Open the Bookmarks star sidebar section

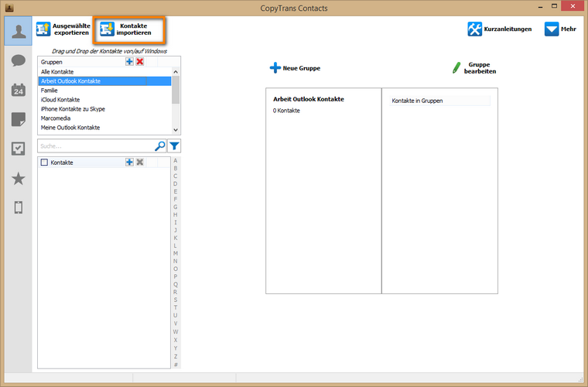tap(19, 179)
